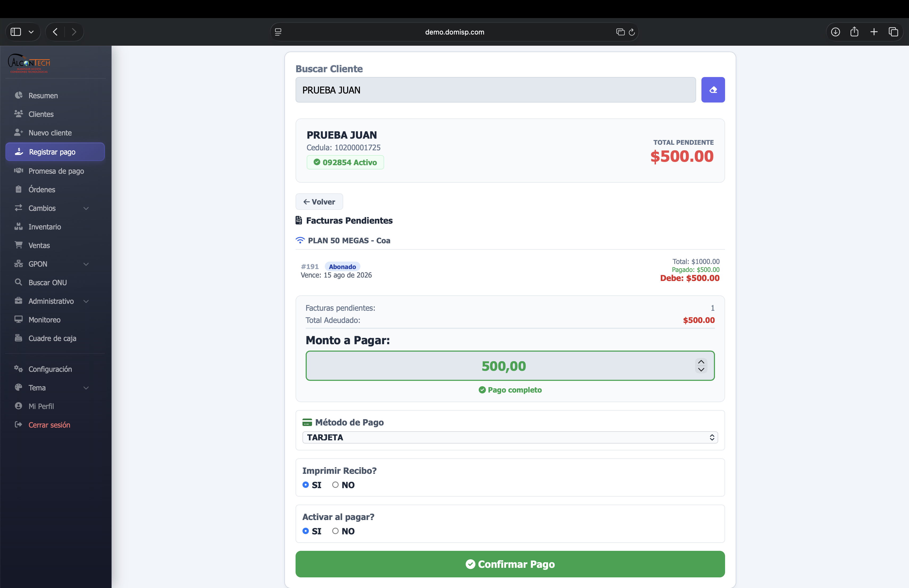Select NO for Imprimir Recibo
This screenshot has width=909, height=588.
pos(335,485)
